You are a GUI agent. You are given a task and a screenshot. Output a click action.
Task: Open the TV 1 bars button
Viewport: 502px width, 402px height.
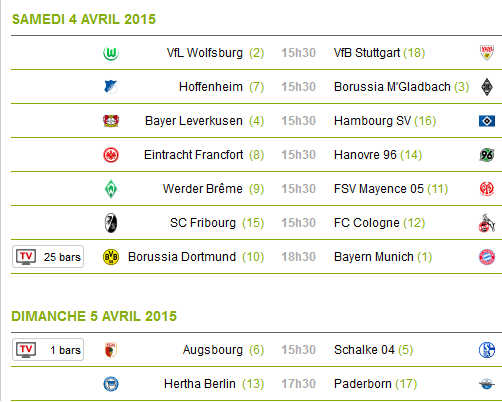[48, 350]
